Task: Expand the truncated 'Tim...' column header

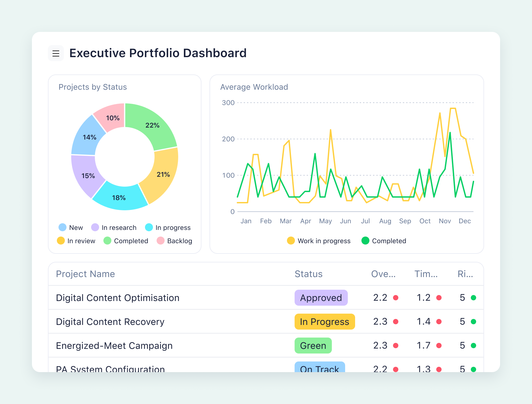Action: pos(426,274)
